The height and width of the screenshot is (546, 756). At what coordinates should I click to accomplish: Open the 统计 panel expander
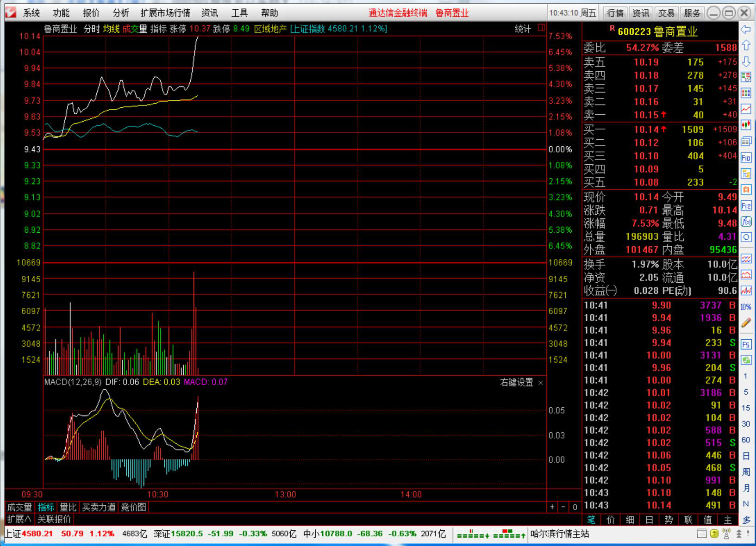(x=541, y=29)
